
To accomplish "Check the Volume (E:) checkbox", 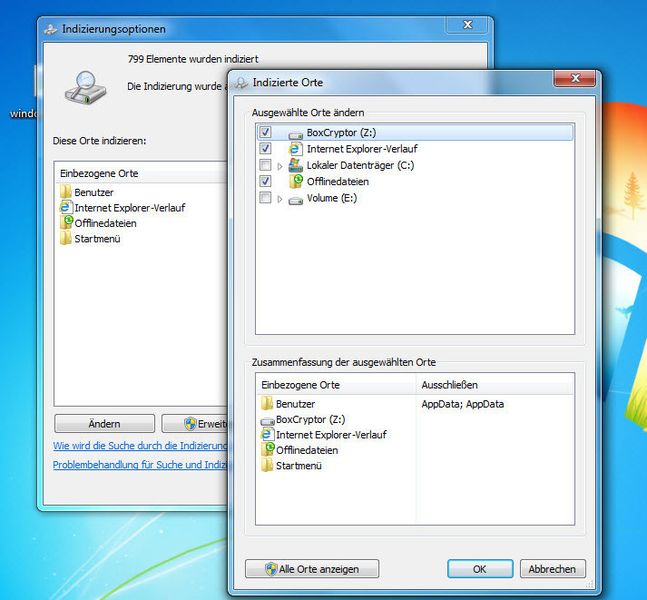I will point(265,197).
